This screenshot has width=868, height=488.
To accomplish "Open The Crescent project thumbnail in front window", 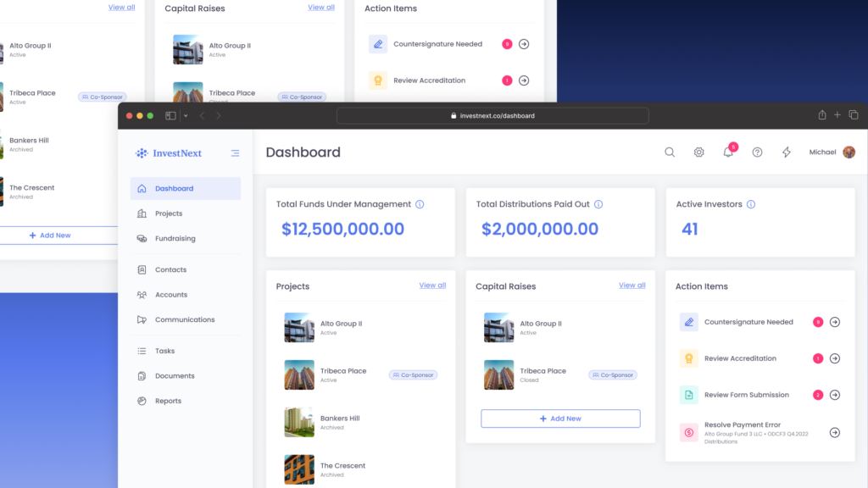I will [299, 469].
